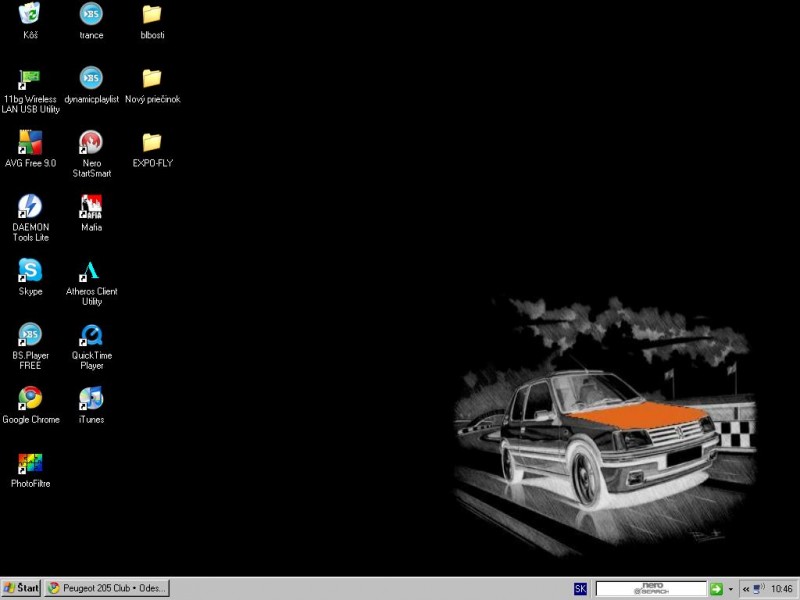Expand hidden system tray icons chevron
This screenshot has height=600, width=800.
[x=745, y=589]
